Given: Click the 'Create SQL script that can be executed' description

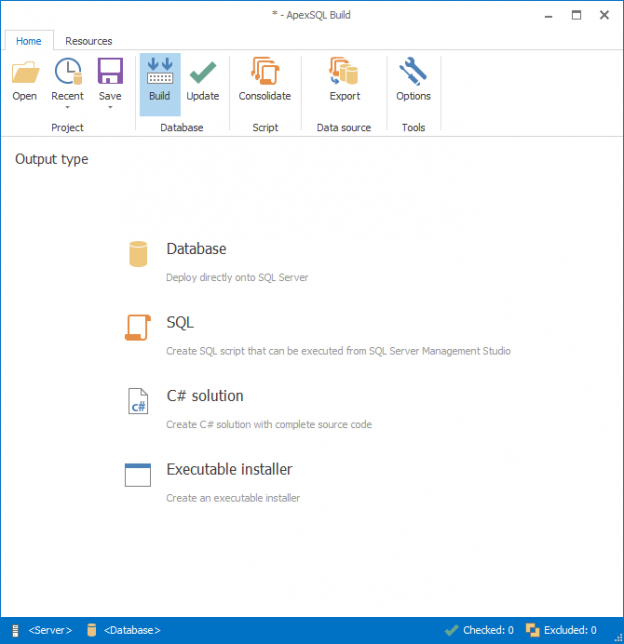Looking at the screenshot, I should (x=338, y=351).
